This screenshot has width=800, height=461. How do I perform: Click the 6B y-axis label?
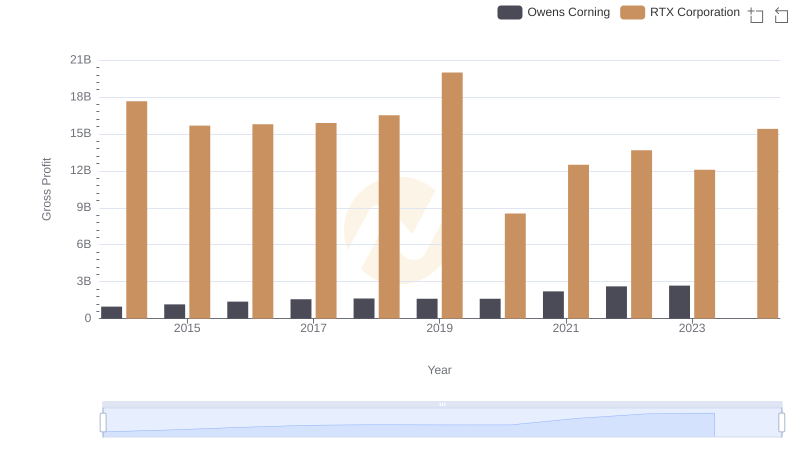point(84,244)
